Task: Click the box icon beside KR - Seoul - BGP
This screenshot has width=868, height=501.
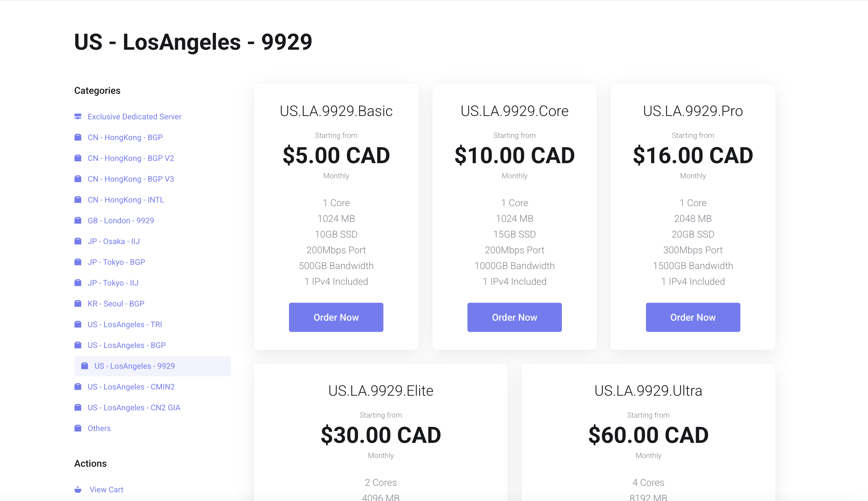Action: click(78, 304)
